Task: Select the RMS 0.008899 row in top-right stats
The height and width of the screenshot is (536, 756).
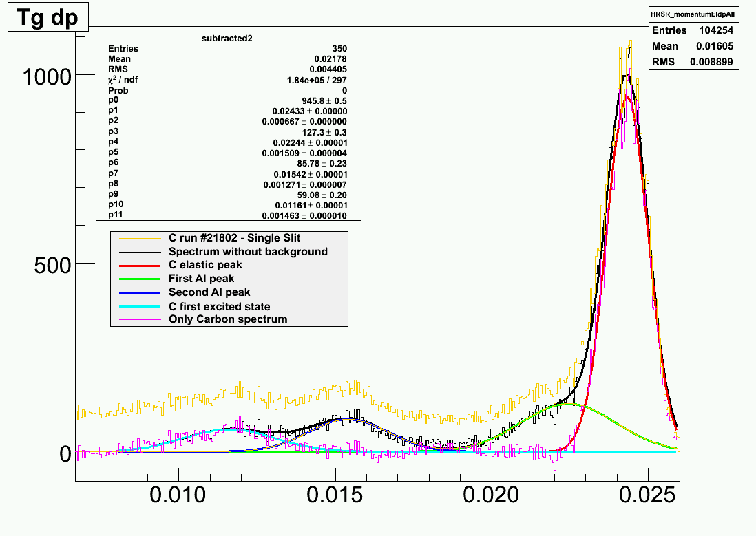Action: [694, 61]
